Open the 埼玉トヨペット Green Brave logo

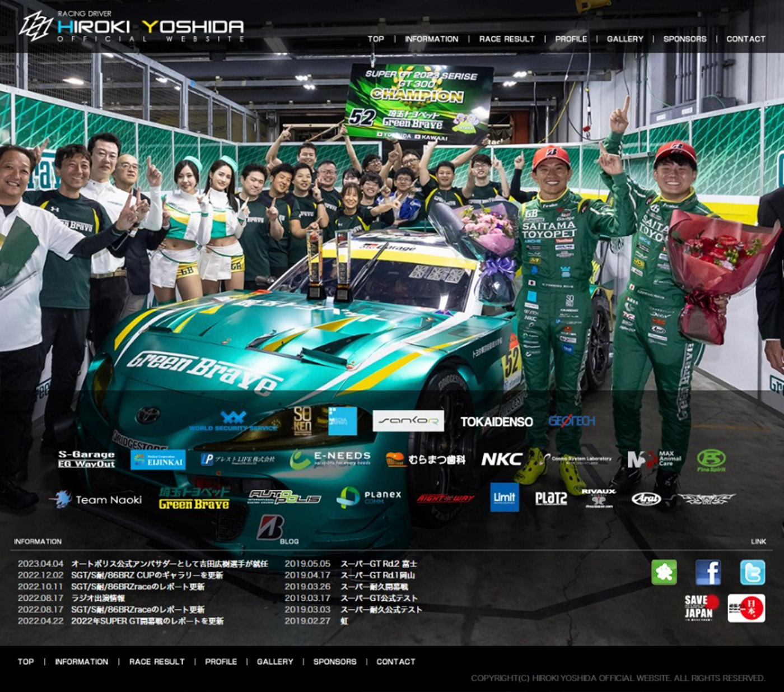pyautogui.click(x=194, y=498)
